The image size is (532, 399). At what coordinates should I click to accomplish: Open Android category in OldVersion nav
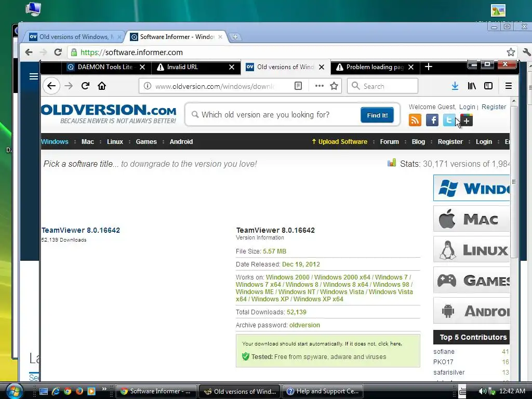click(x=181, y=141)
